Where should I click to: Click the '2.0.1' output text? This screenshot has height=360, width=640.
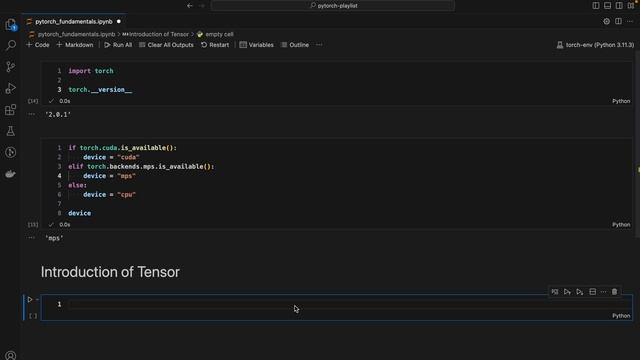coord(58,115)
